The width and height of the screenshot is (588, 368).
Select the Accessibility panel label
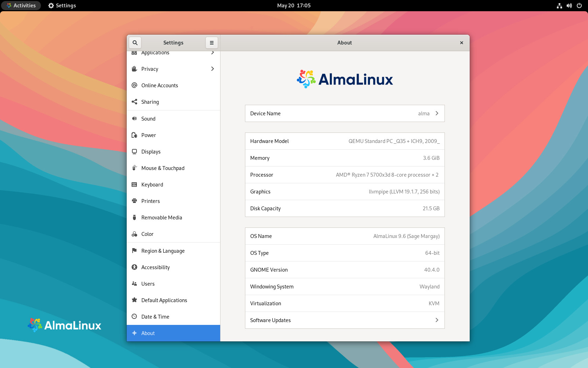pyautogui.click(x=155, y=267)
